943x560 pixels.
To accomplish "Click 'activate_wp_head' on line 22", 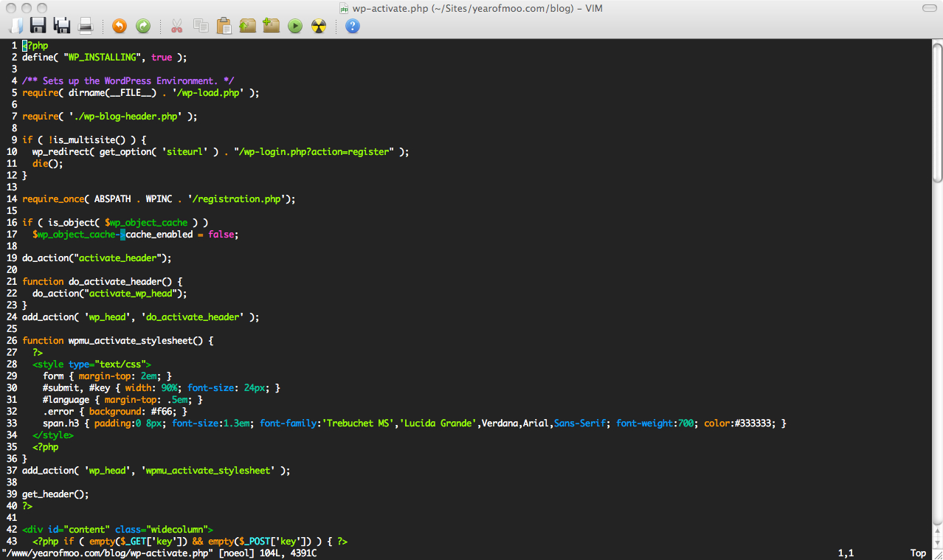I will click(131, 293).
